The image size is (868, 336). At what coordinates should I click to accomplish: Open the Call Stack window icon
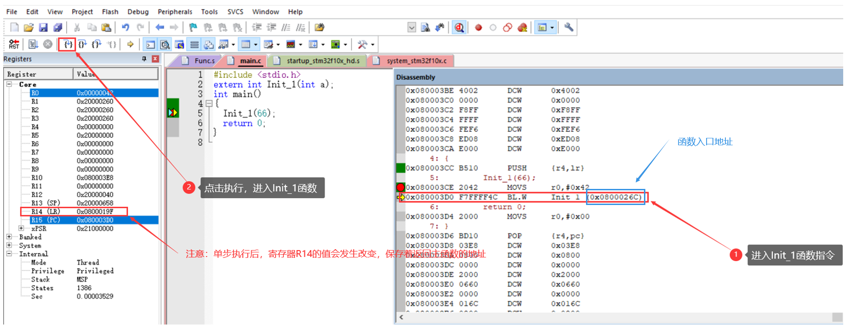(x=209, y=45)
